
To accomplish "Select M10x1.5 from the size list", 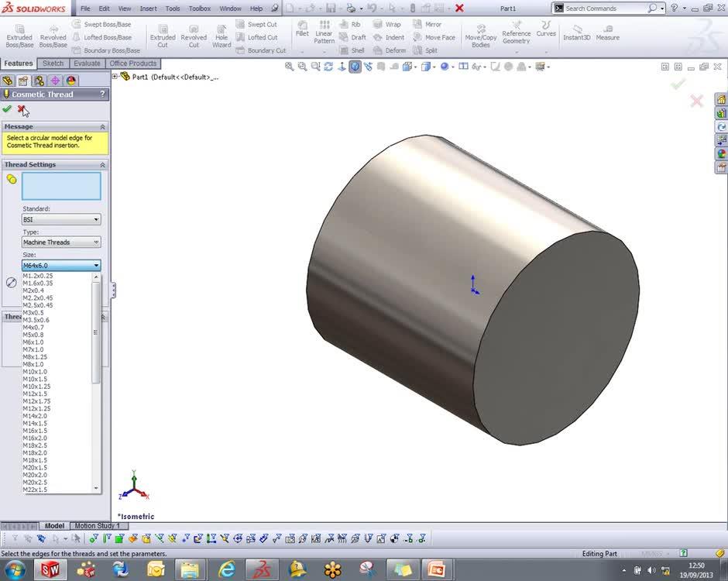I will coord(36,379).
